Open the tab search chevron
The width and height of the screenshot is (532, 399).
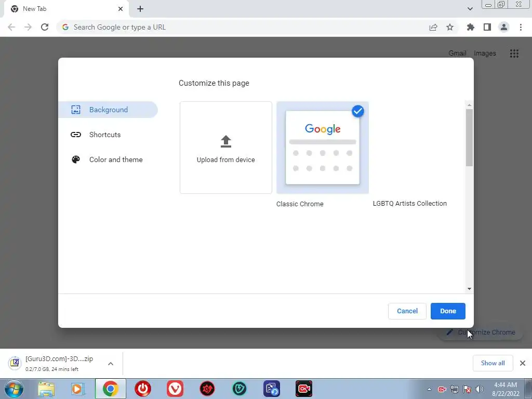tap(470, 9)
